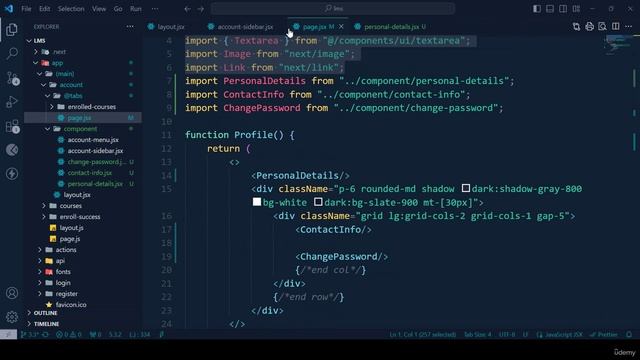Open the Selection menu
The width and height of the screenshot is (640, 360).
(71, 9)
